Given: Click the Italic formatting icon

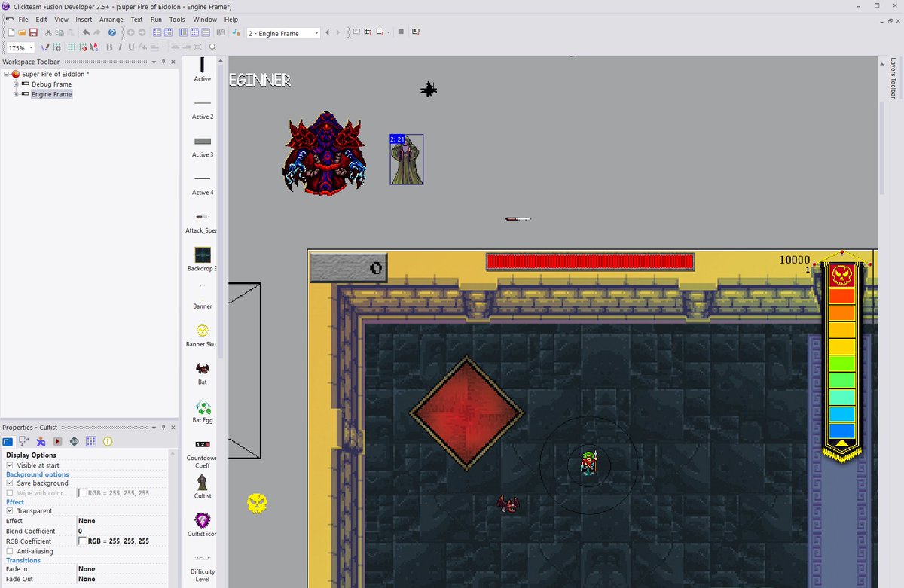Looking at the screenshot, I should 121,47.
